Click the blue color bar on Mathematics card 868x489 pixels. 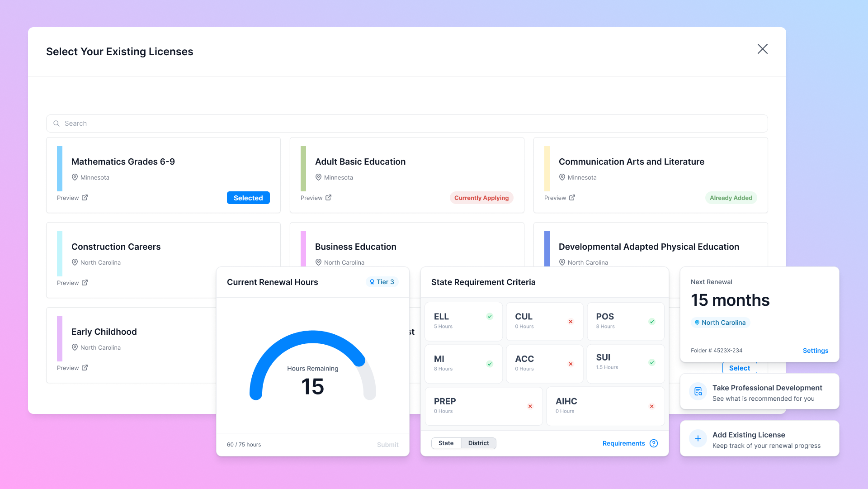pyautogui.click(x=60, y=169)
